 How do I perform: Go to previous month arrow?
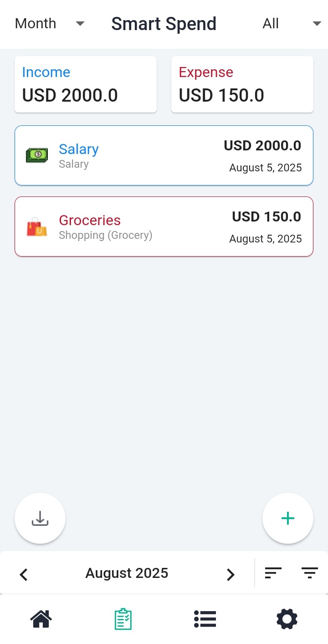[x=24, y=575]
